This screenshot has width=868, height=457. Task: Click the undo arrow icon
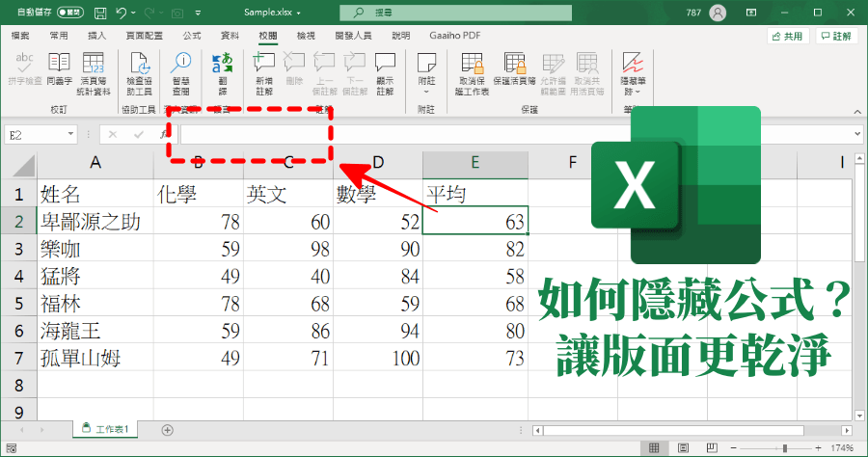coord(122,13)
